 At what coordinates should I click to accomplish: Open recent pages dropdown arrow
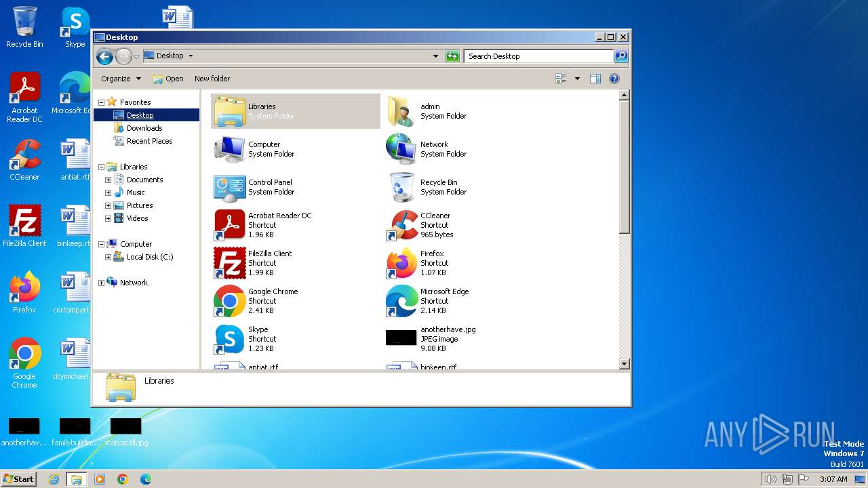tap(136, 56)
